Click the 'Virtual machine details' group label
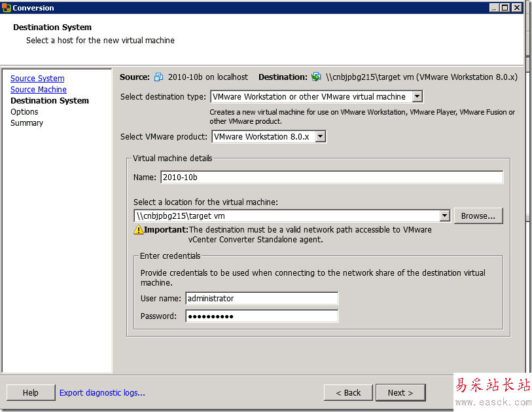 [x=172, y=159]
